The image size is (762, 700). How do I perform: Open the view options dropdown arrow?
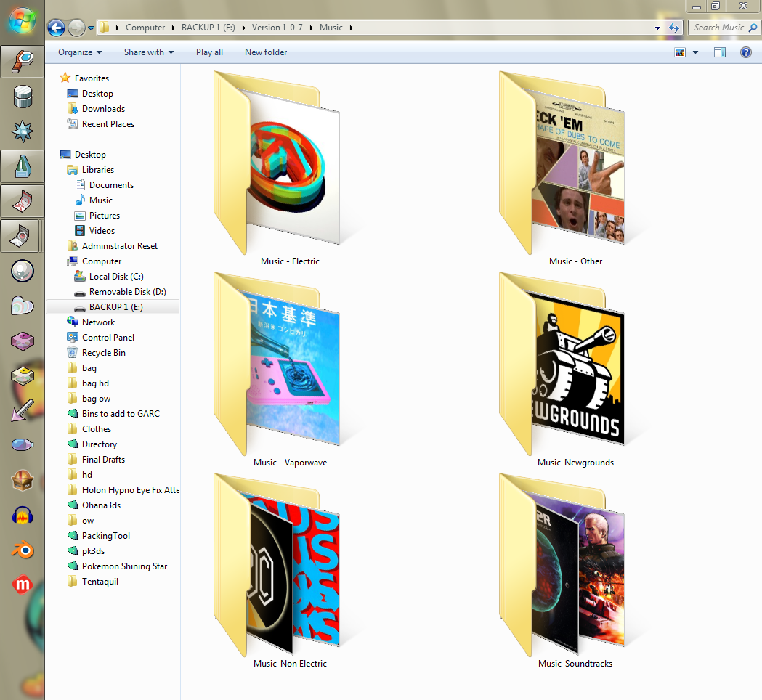[x=695, y=52]
